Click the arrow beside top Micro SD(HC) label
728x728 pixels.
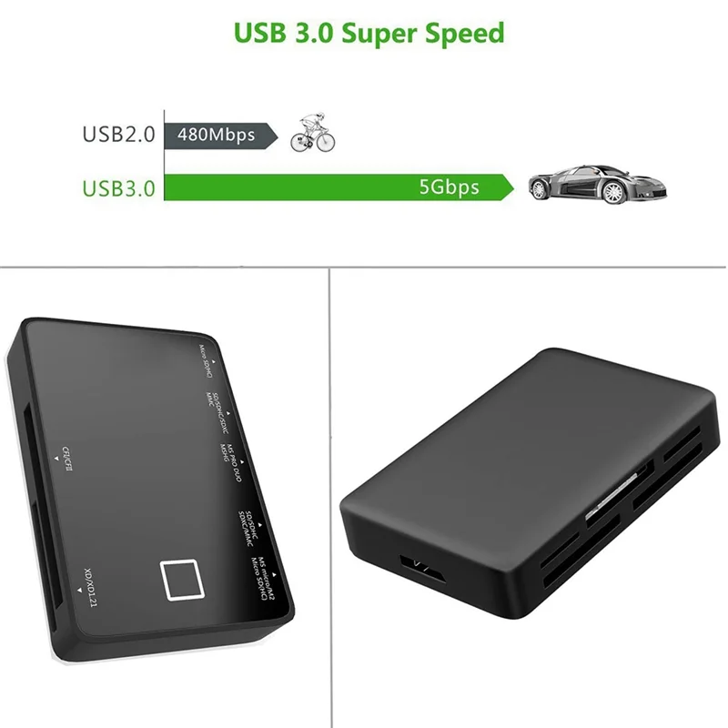coord(214,360)
